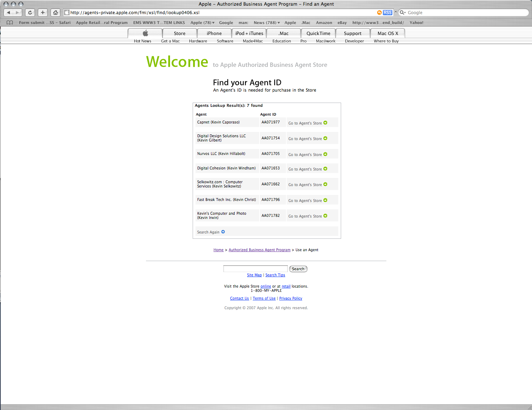The width and height of the screenshot is (532, 410).
Task: Open the Privacy Policy link
Action: click(291, 298)
